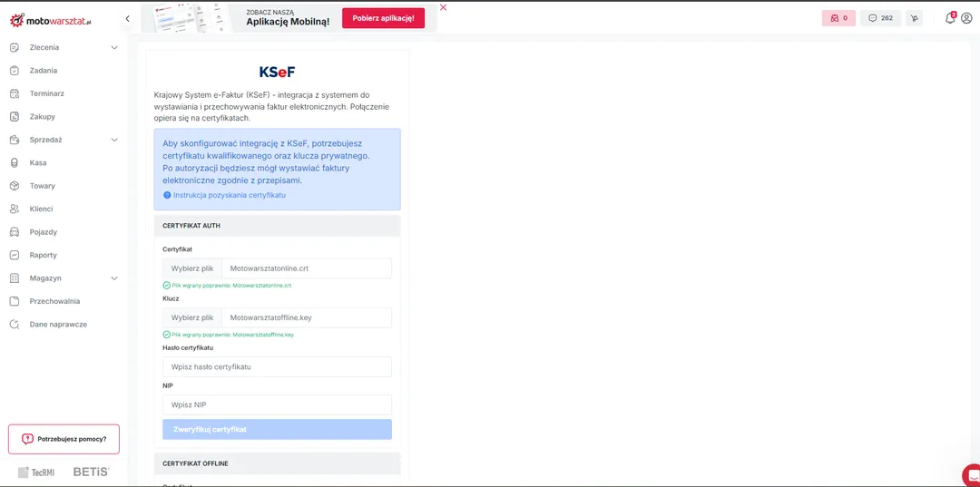Close the mobile app banner
Screen dimensions: 980x487
[443, 7]
